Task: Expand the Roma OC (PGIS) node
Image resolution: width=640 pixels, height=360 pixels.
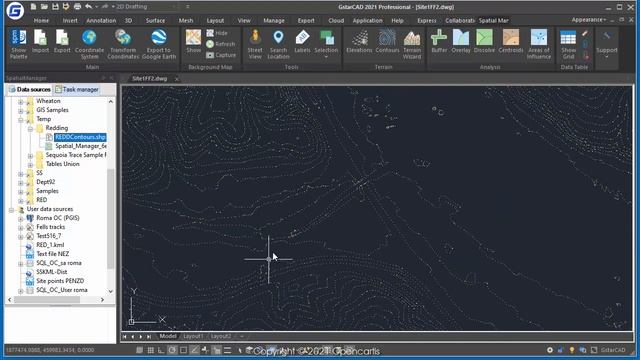Action: [x=20, y=218]
